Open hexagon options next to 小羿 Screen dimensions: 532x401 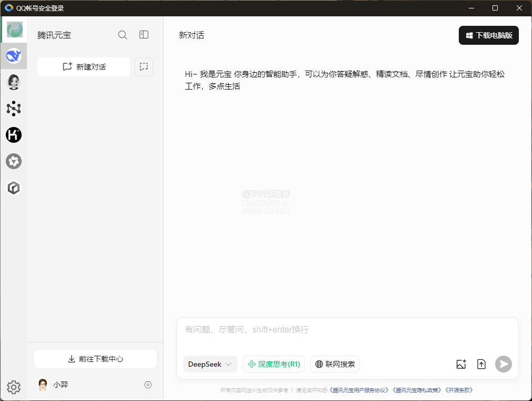[148, 385]
